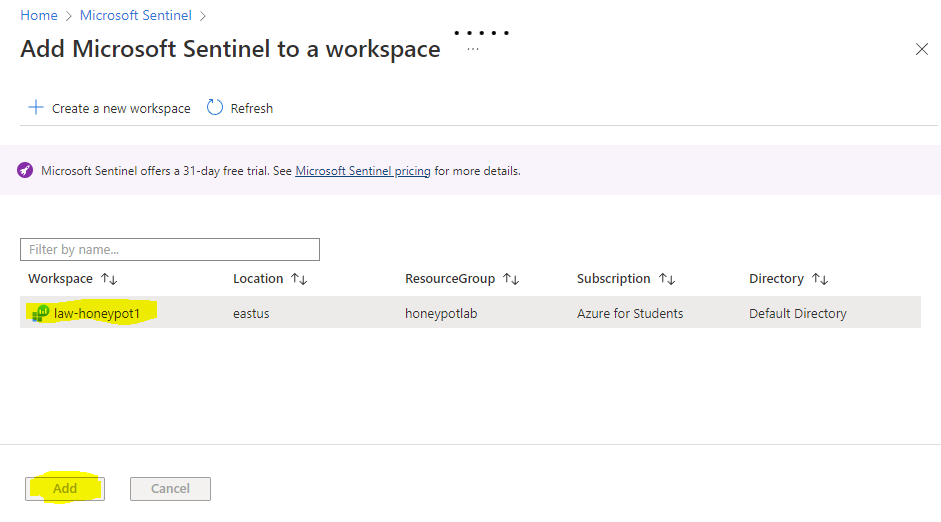Close the Add Microsoft Sentinel pane

(922, 49)
